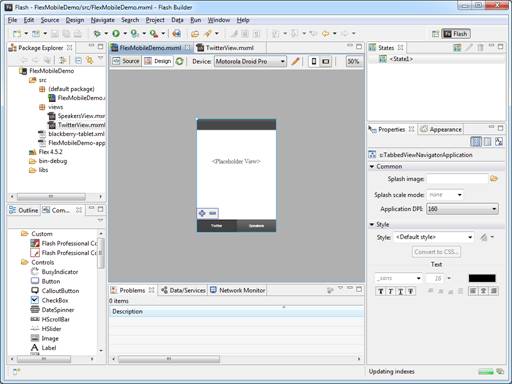Open the Data/Services tab
The height and width of the screenshot is (384, 512).
183,290
